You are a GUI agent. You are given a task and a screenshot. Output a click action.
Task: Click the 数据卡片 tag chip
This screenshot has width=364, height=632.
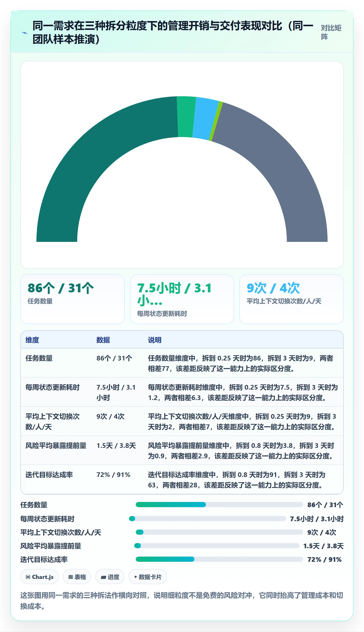(x=148, y=577)
